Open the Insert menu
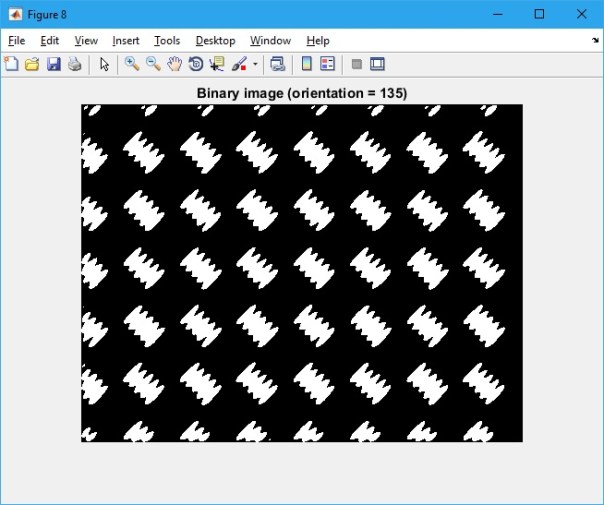The width and height of the screenshot is (604, 505). [126, 41]
